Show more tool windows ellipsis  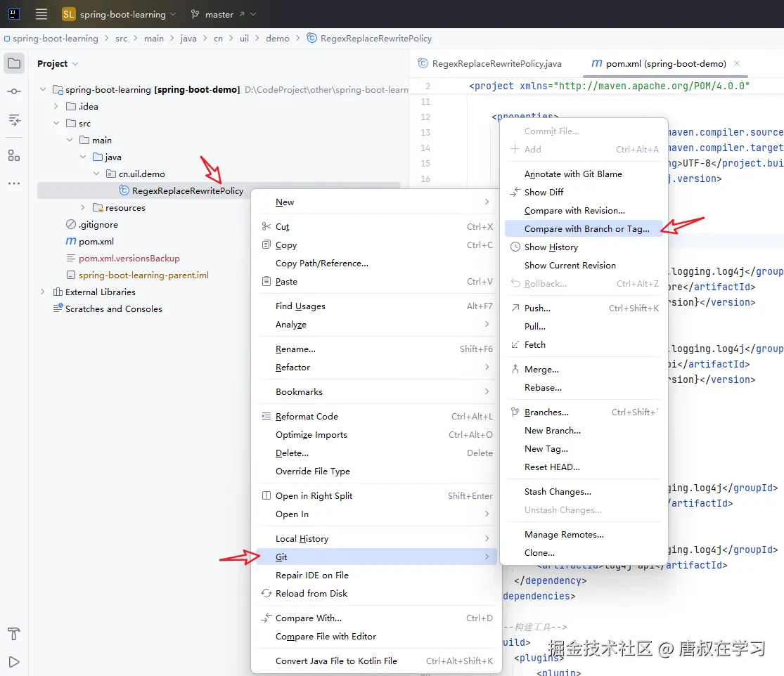14,183
